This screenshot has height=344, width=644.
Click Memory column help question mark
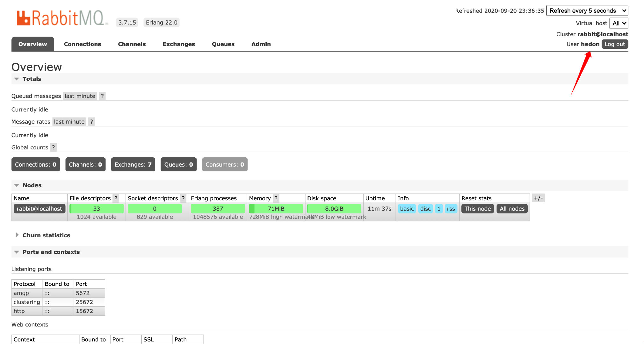click(x=276, y=198)
